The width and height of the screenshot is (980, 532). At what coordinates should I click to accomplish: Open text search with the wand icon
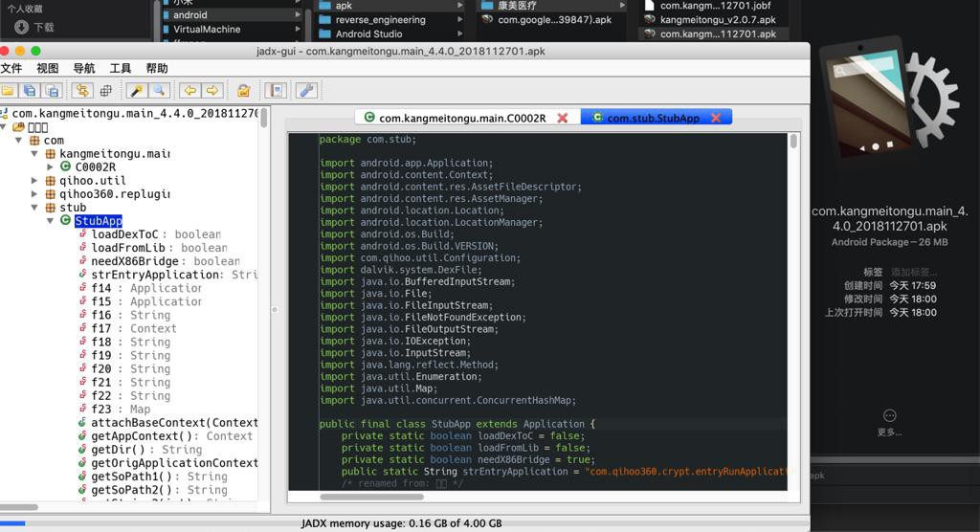tap(136, 91)
